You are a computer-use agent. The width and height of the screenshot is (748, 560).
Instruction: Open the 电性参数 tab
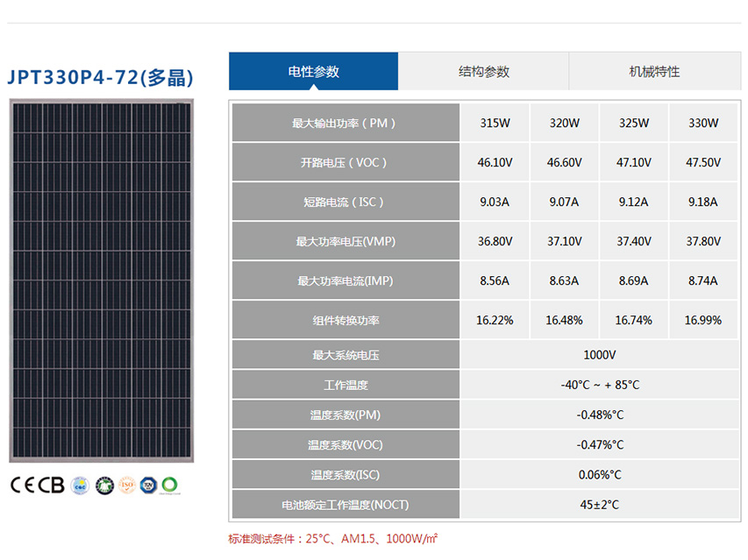[x=313, y=72]
